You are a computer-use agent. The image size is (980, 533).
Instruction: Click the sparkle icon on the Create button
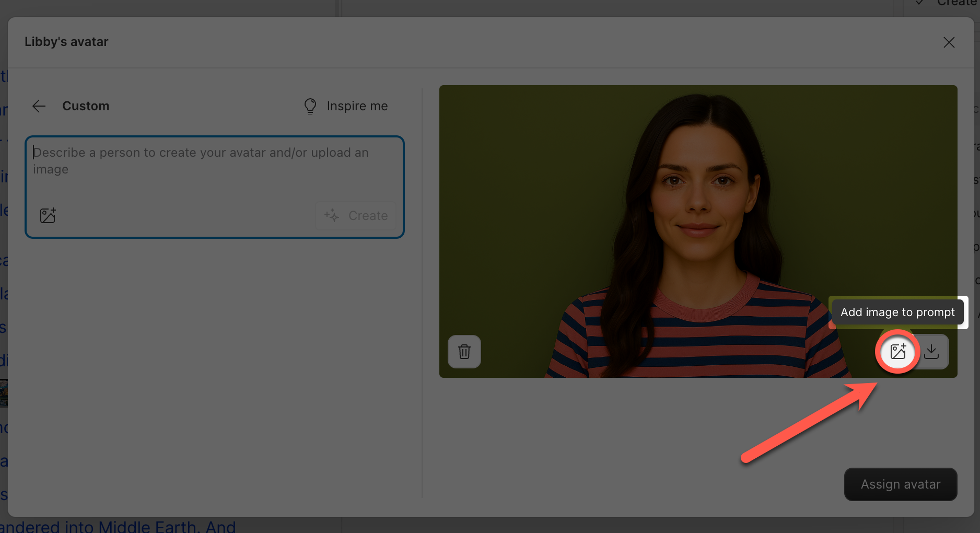point(331,215)
